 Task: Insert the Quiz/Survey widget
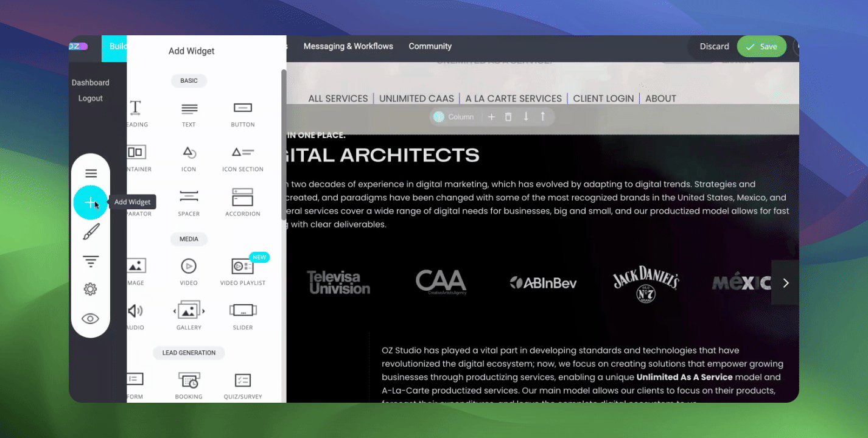coord(242,386)
